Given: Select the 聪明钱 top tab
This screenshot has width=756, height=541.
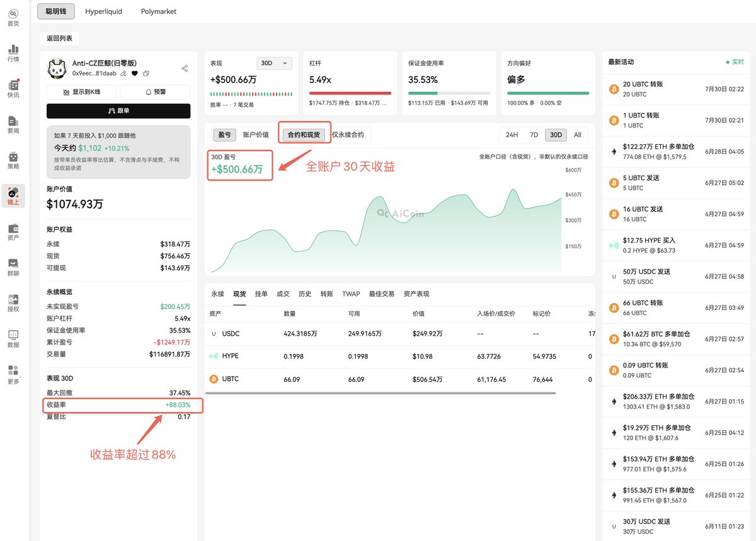Looking at the screenshot, I should (56, 11).
